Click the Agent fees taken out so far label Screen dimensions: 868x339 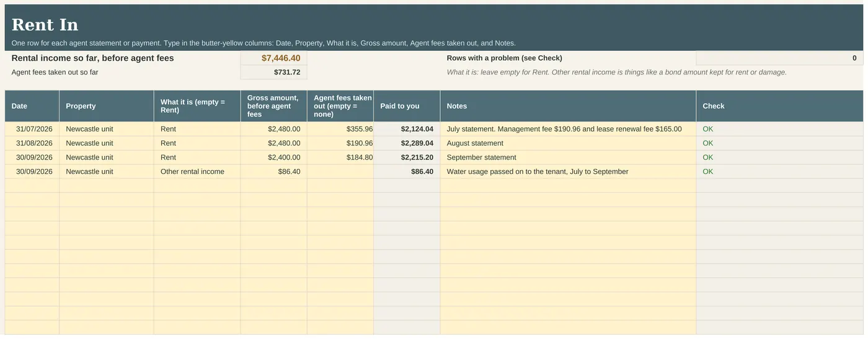click(x=55, y=72)
